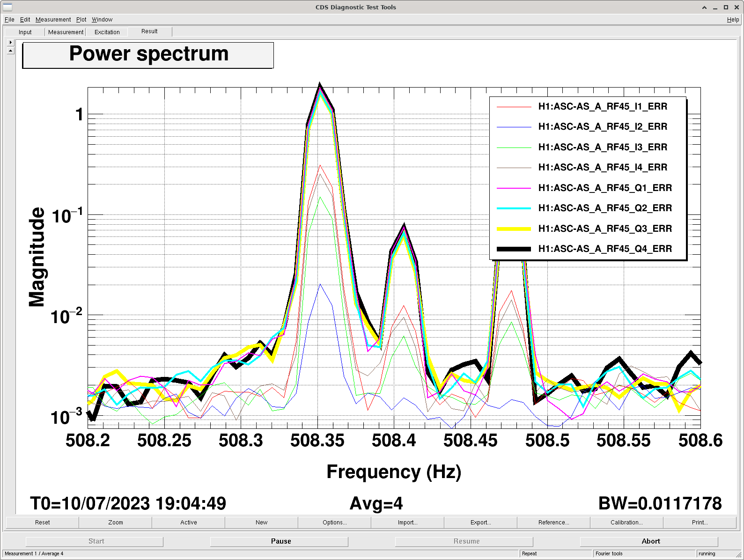
Task: Open the File menu
Action: click(9, 20)
